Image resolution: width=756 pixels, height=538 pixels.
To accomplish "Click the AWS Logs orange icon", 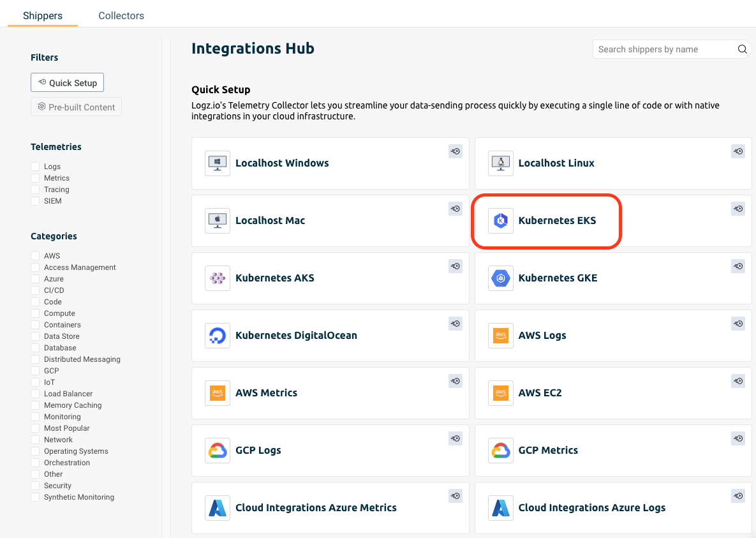I will [x=500, y=335].
